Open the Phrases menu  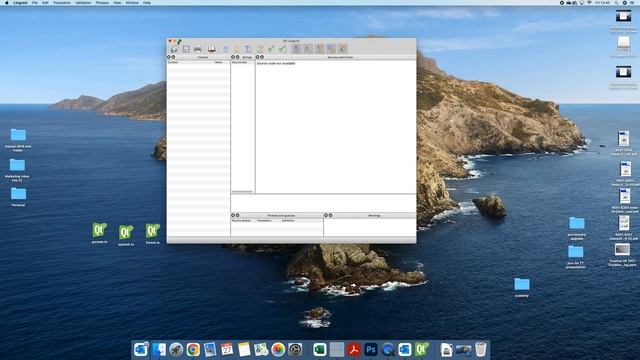[x=102, y=2]
